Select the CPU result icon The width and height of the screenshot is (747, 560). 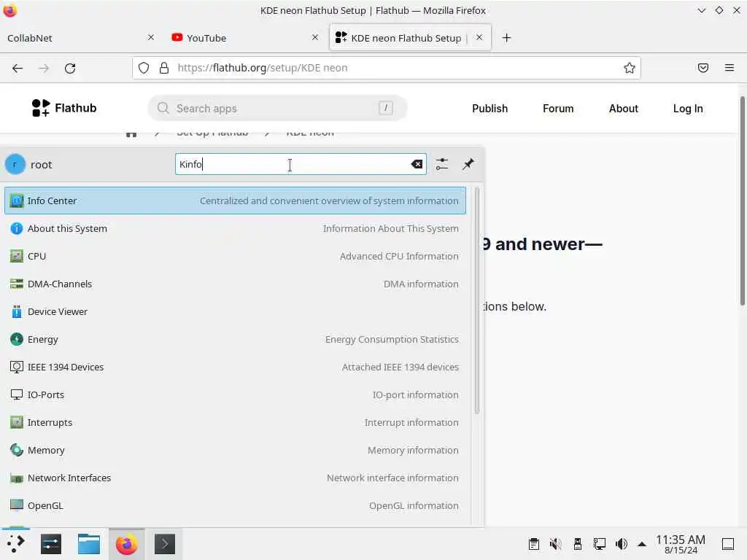tap(16, 256)
